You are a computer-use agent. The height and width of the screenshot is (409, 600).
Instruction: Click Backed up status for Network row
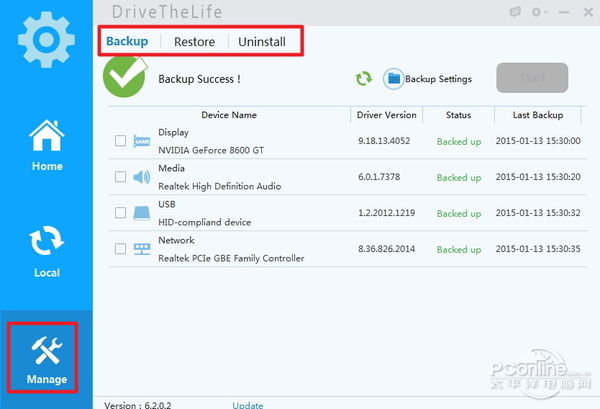[x=459, y=249]
